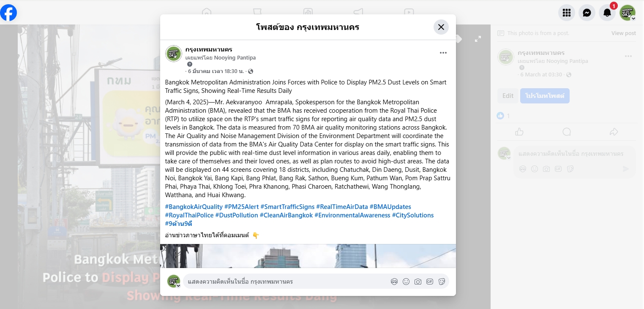Image resolution: width=644 pixels, height=309 pixels.
Task: Open the 6 มีนาคม เวลา 18:30 น. timestamp
Action: tap(216, 71)
